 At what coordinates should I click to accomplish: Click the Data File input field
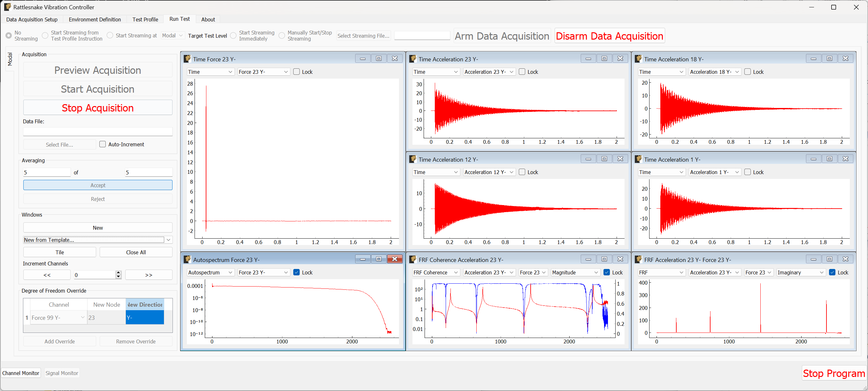[x=98, y=132]
